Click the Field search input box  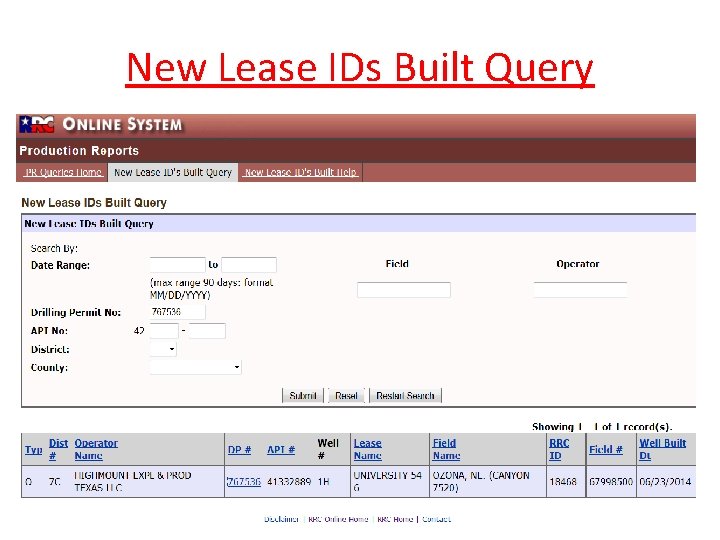click(404, 290)
